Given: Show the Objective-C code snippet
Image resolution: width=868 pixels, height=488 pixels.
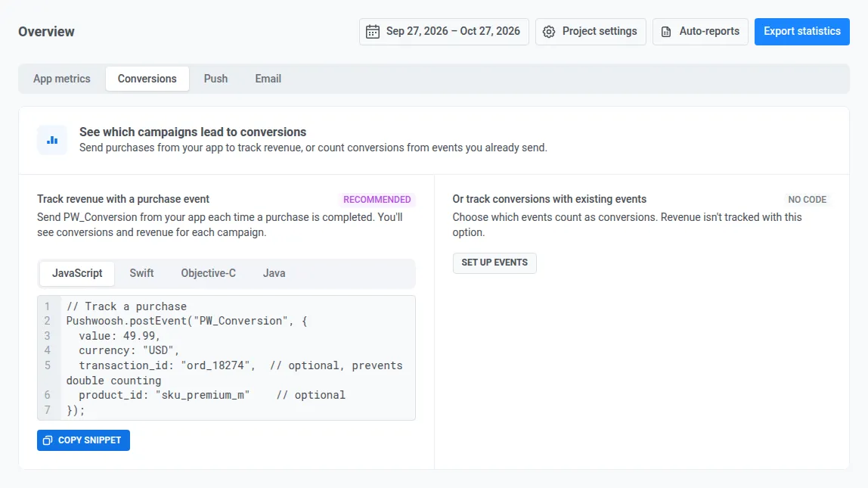Looking at the screenshot, I should pos(208,274).
